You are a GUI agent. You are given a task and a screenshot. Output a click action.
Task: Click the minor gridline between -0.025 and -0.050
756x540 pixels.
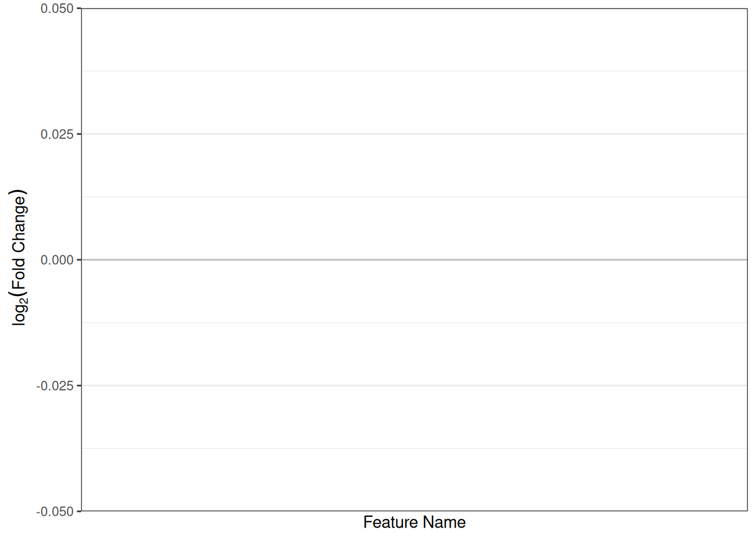414,448
